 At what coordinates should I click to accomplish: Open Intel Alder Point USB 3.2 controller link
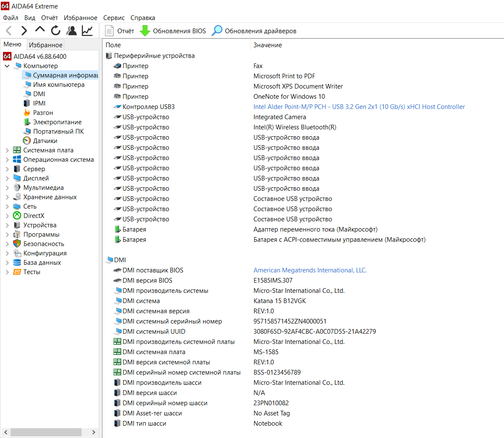pyautogui.click(x=359, y=107)
